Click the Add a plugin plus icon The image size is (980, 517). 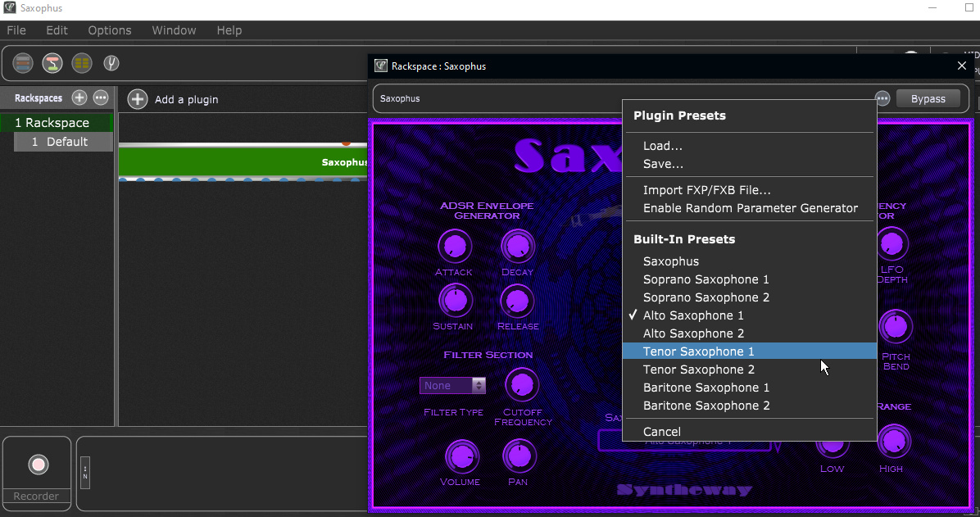[138, 99]
